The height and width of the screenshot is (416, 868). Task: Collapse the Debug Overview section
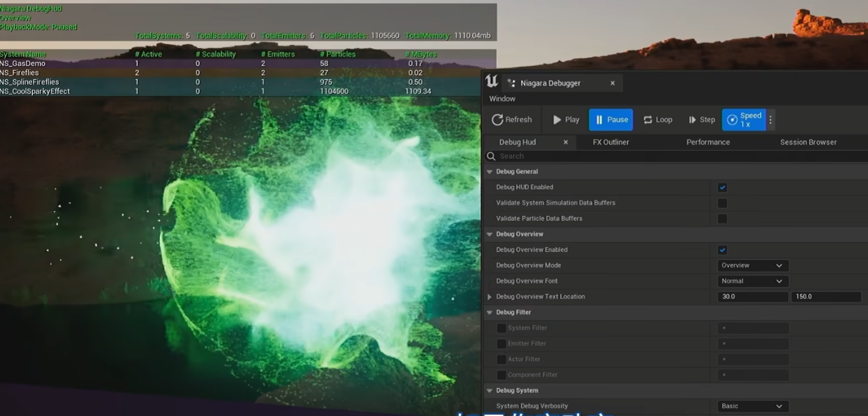pos(490,234)
